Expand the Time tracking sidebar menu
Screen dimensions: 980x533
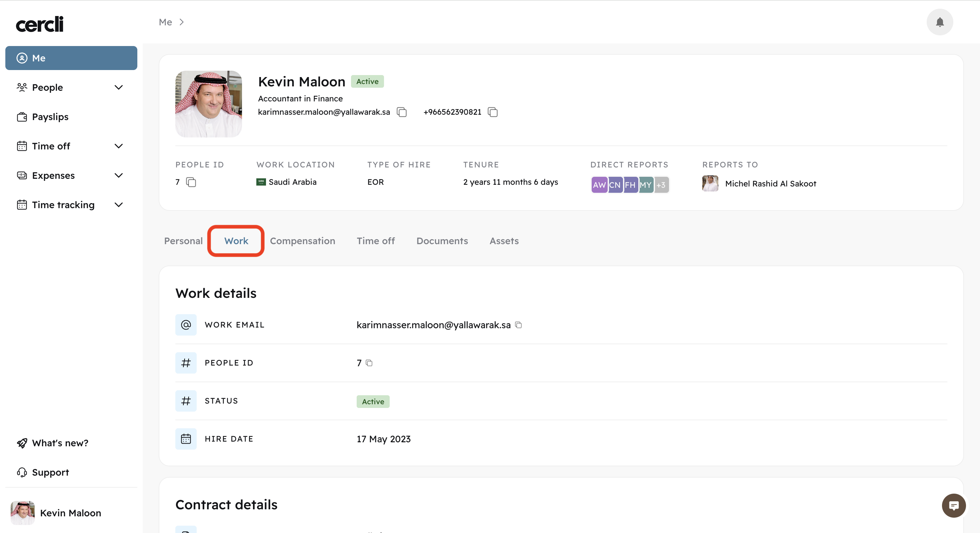[119, 205]
